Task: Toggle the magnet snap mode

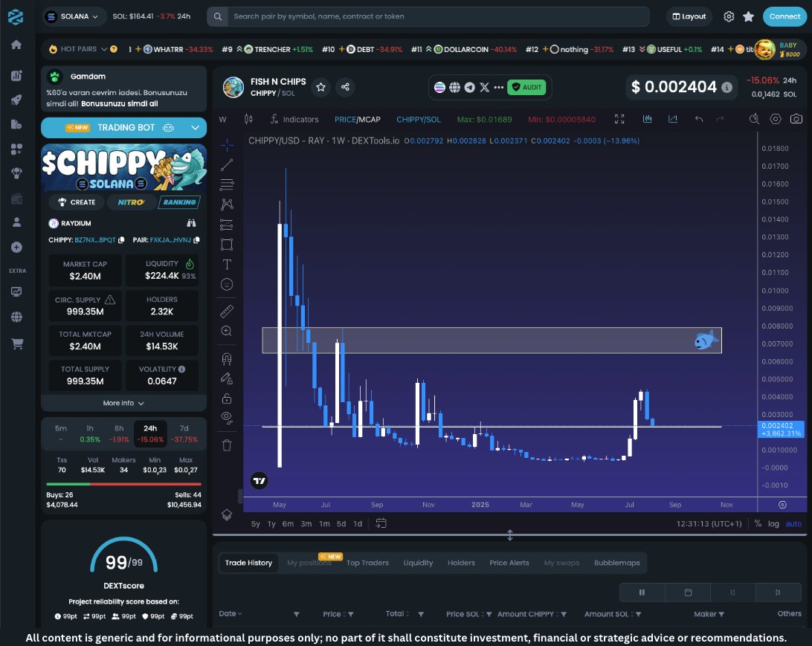Action: 227,359
